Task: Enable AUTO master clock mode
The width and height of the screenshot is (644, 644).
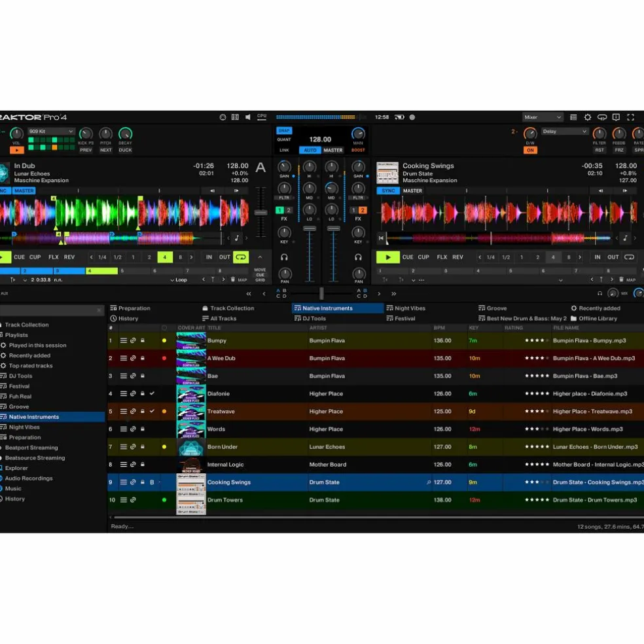Action: tap(310, 151)
